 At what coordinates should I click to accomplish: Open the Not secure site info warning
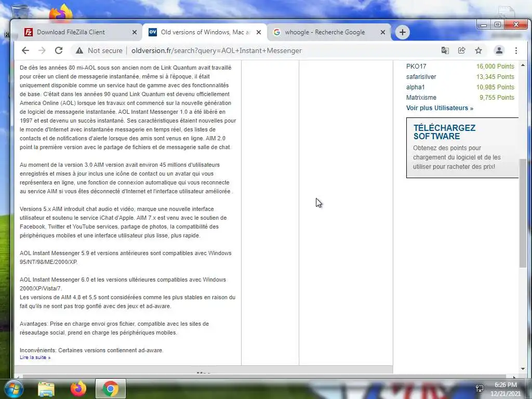(x=99, y=50)
